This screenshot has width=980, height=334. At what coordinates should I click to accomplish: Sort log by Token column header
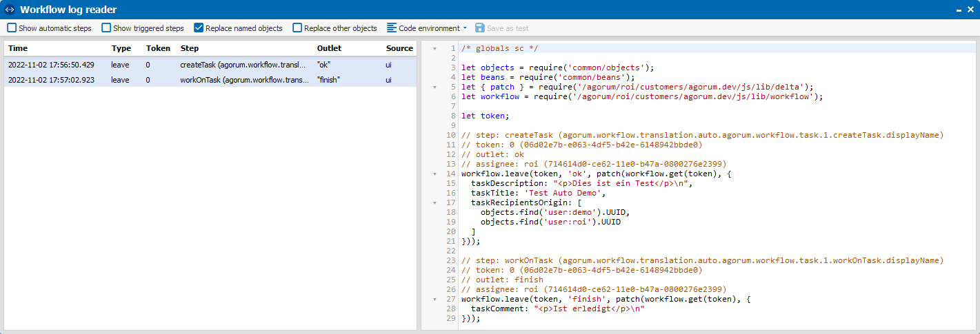[x=159, y=48]
